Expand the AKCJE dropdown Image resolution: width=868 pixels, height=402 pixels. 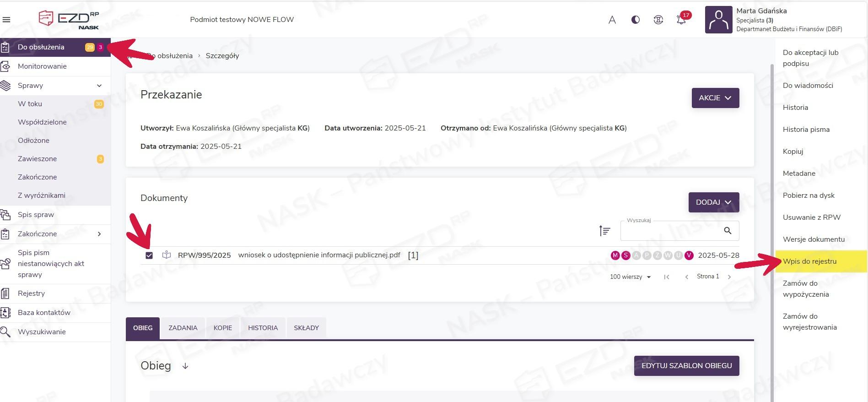pos(715,98)
